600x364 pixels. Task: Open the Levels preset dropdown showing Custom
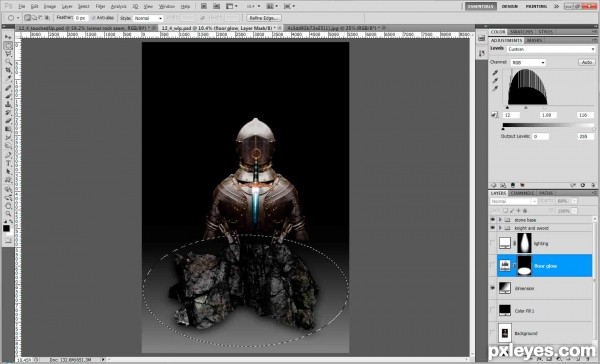(551, 49)
